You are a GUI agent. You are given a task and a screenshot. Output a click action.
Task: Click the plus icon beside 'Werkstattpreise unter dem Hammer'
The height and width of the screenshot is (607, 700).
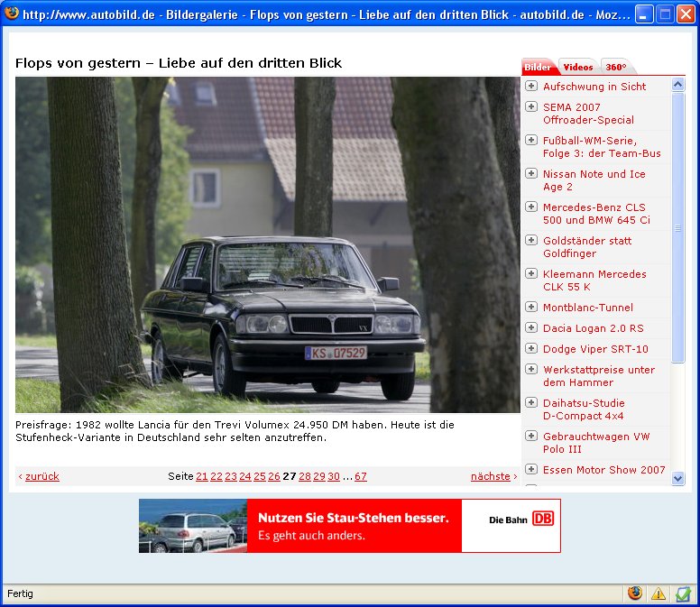[530, 369]
